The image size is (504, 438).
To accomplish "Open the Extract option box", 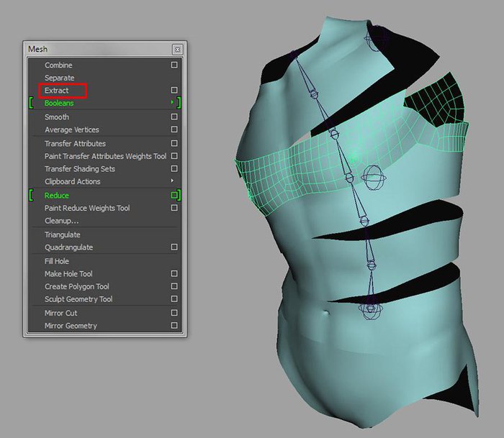I will pos(174,91).
